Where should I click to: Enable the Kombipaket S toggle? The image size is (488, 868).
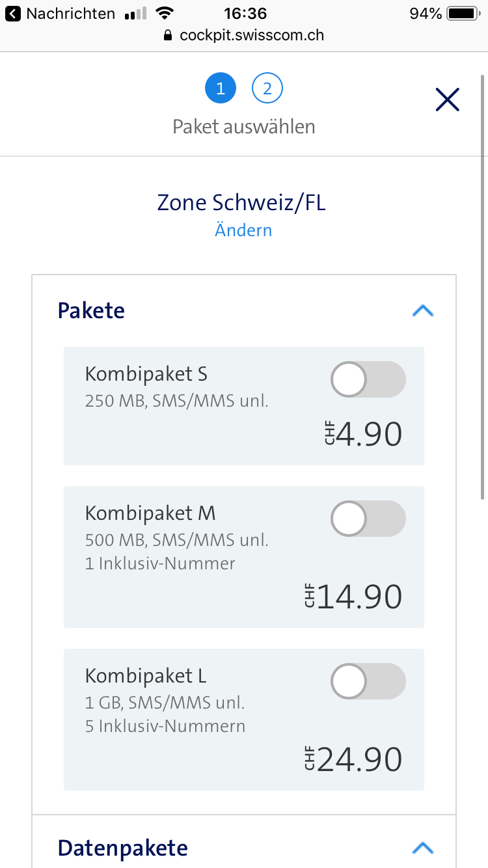point(368,379)
